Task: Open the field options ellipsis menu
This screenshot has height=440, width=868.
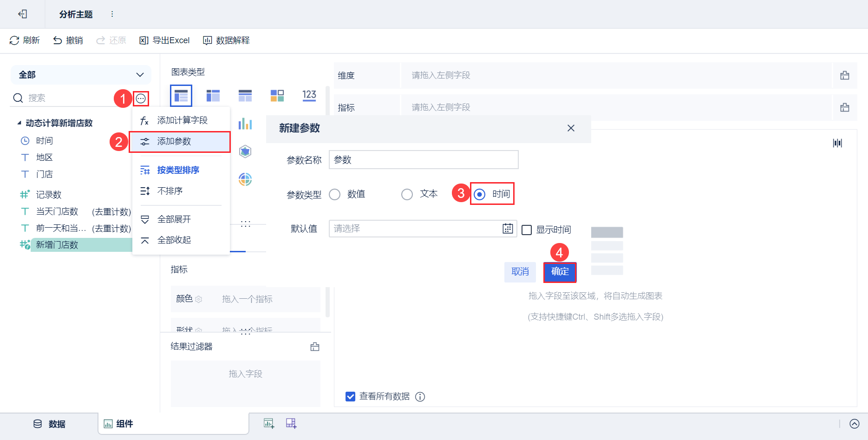Action: (x=141, y=99)
